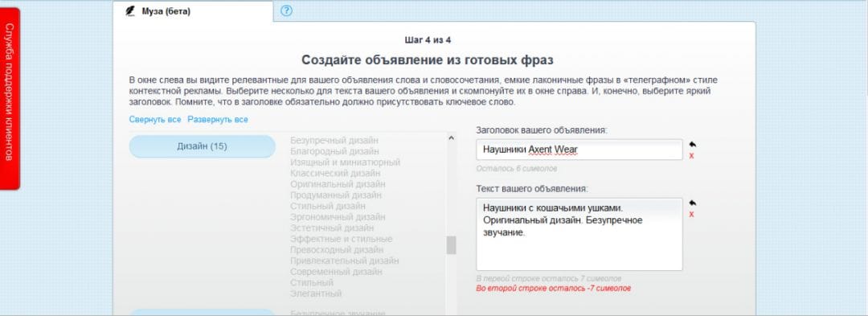Select phrase Эстетичный дизайн
The height and width of the screenshot is (316, 868).
pyautogui.click(x=332, y=228)
